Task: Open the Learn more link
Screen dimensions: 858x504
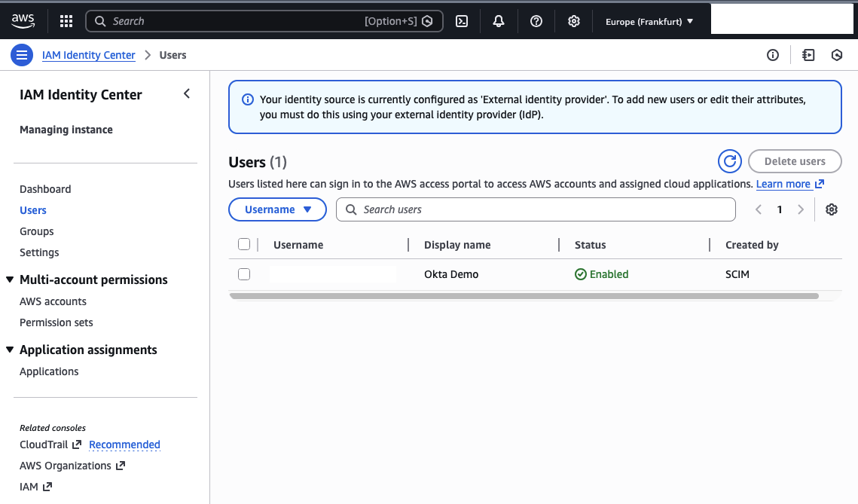Action: (784, 183)
